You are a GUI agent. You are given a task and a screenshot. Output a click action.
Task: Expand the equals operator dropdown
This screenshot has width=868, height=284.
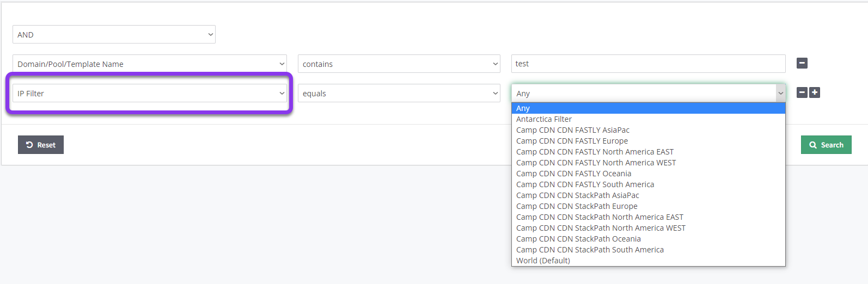click(399, 93)
